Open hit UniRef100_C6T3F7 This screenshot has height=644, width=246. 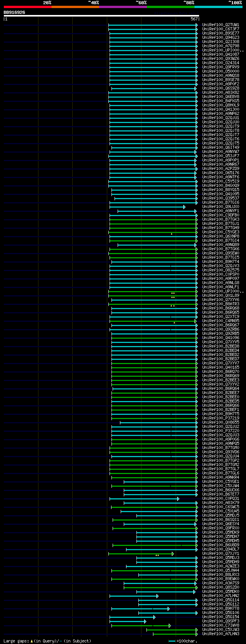[221, 29]
